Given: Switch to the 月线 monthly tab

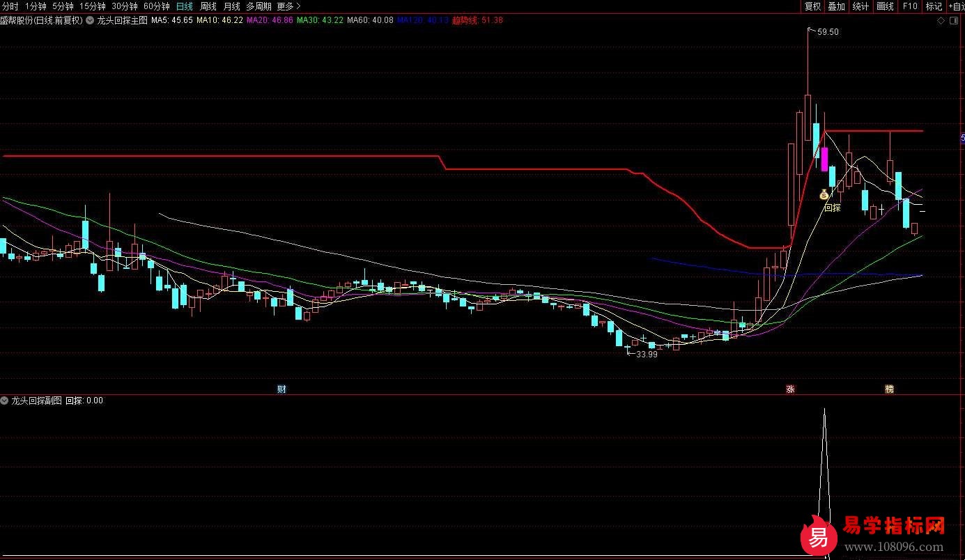Looking at the screenshot, I should pos(231,6).
